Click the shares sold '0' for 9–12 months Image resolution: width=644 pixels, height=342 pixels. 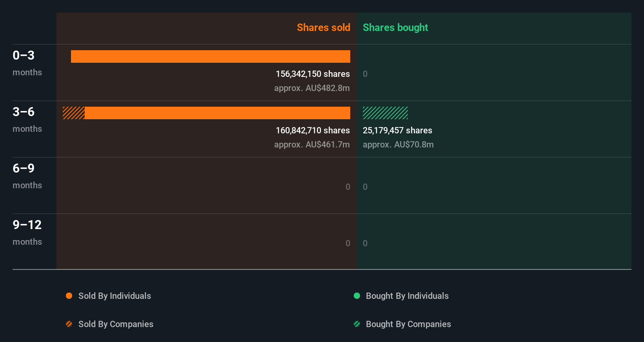pos(348,243)
